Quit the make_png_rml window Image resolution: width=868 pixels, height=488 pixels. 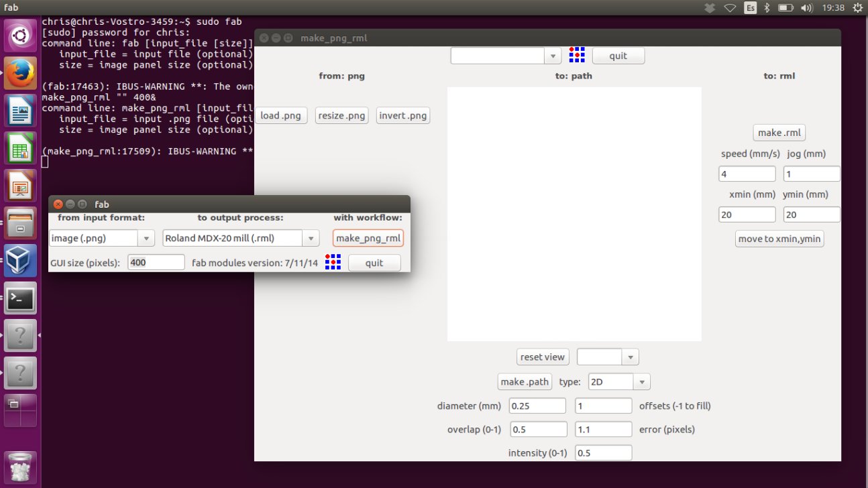coord(618,56)
